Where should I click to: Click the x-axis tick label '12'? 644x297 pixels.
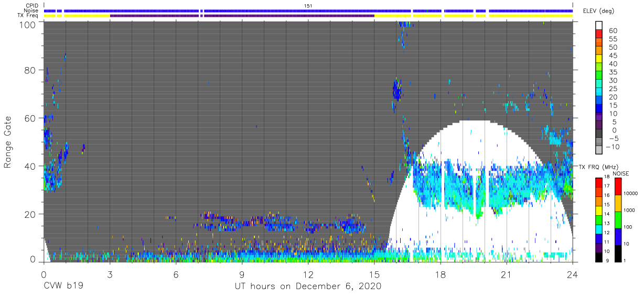308,274
